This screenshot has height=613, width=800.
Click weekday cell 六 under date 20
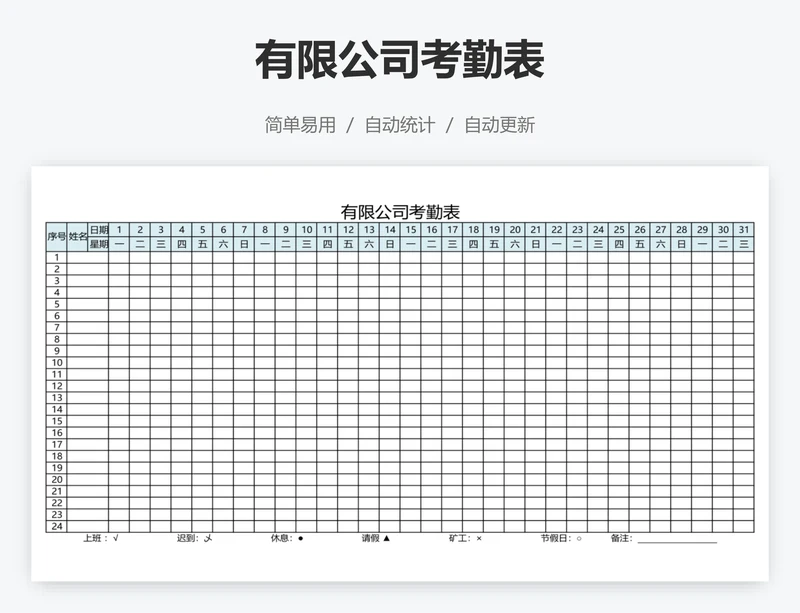(515, 244)
